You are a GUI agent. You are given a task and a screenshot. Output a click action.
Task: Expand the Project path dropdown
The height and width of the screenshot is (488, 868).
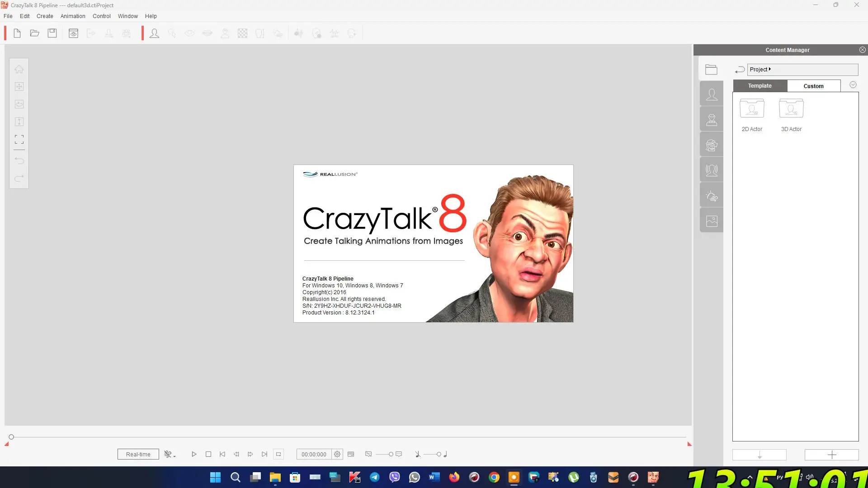tap(770, 69)
